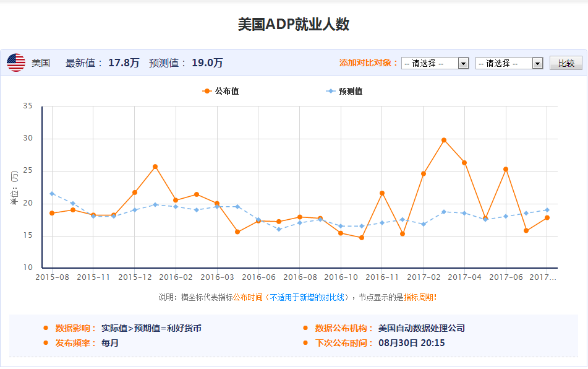Click the 2016-06 x-axis label
The image size is (588, 369).
pos(258,277)
